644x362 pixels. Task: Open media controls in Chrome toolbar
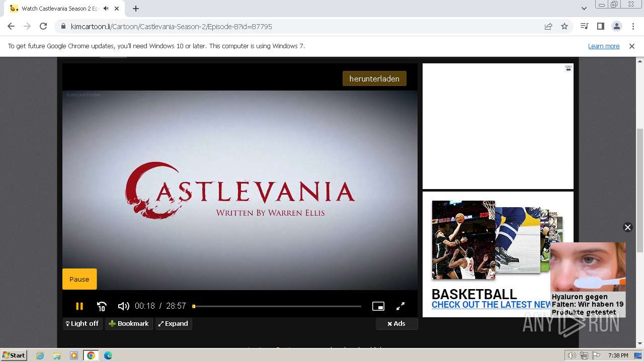pyautogui.click(x=584, y=26)
